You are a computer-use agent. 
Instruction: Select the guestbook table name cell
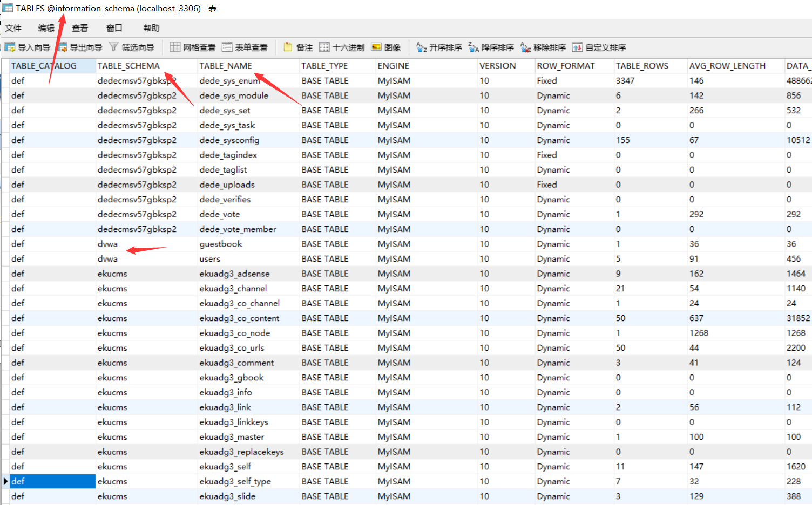[249, 244]
